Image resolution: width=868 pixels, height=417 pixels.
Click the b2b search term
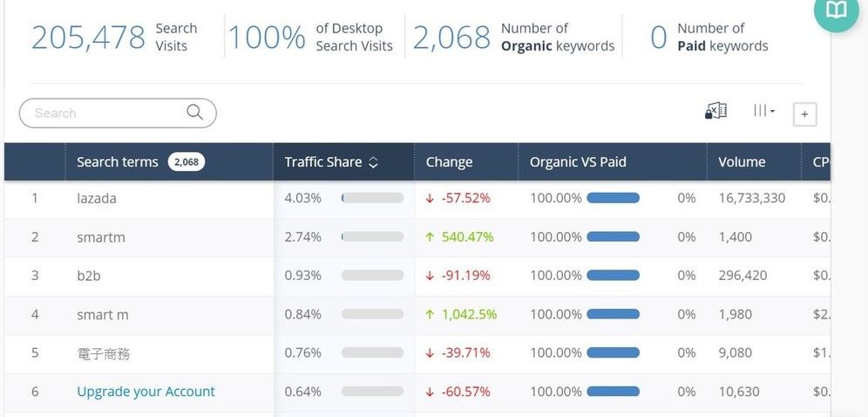pos(88,276)
